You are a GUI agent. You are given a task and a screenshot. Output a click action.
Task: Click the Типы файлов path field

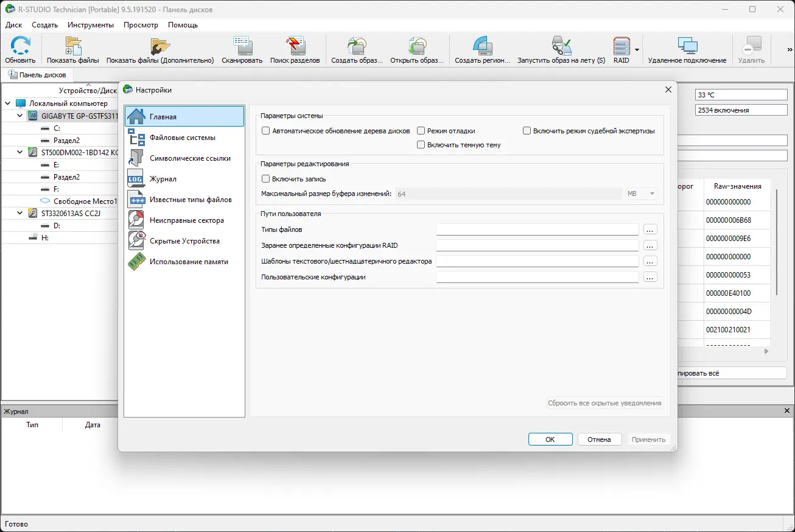coord(538,229)
